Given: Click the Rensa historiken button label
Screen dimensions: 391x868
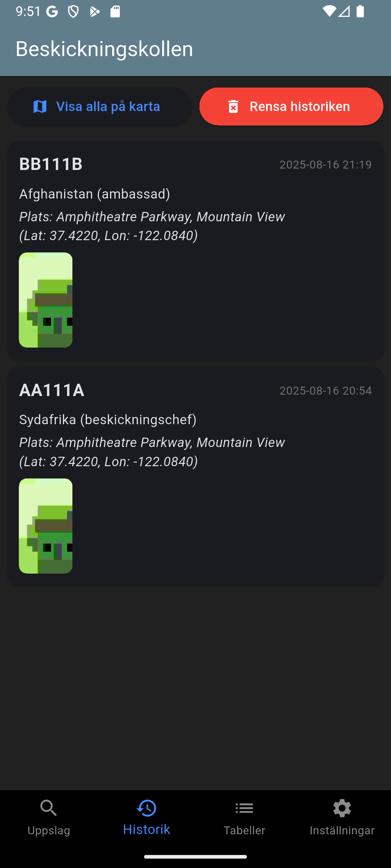Looking at the screenshot, I should [300, 107].
